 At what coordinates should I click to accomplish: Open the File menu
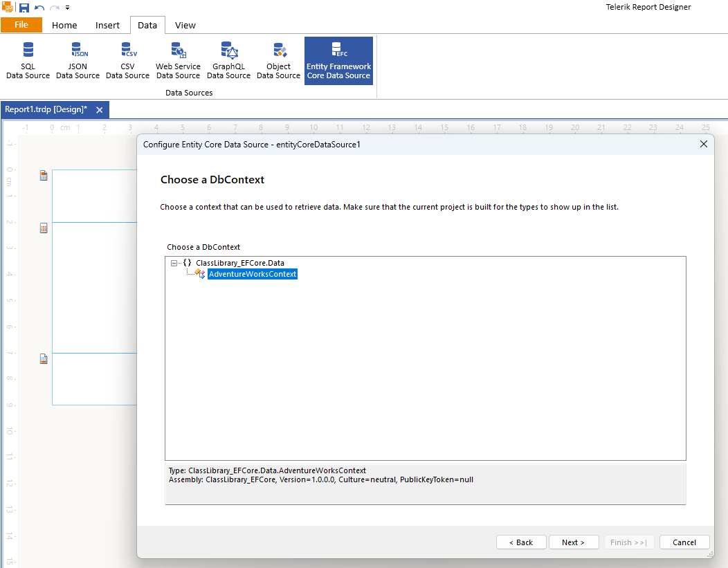21,25
